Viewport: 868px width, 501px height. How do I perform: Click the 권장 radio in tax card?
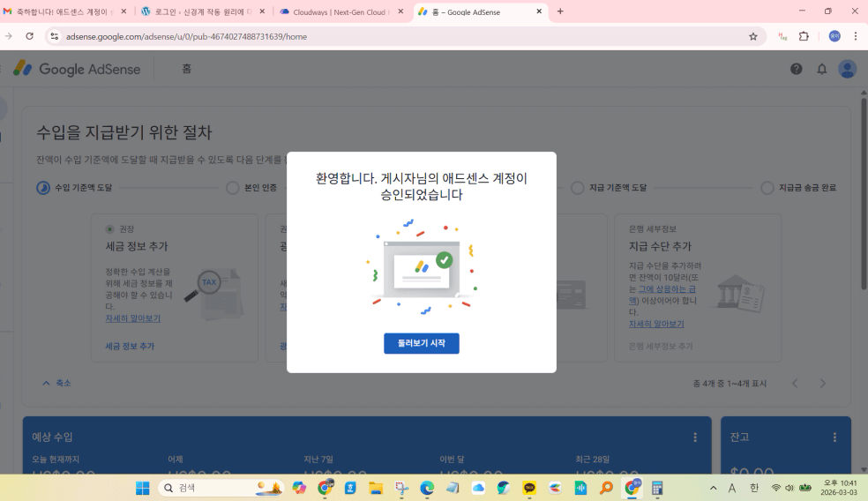tap(109, 229)
